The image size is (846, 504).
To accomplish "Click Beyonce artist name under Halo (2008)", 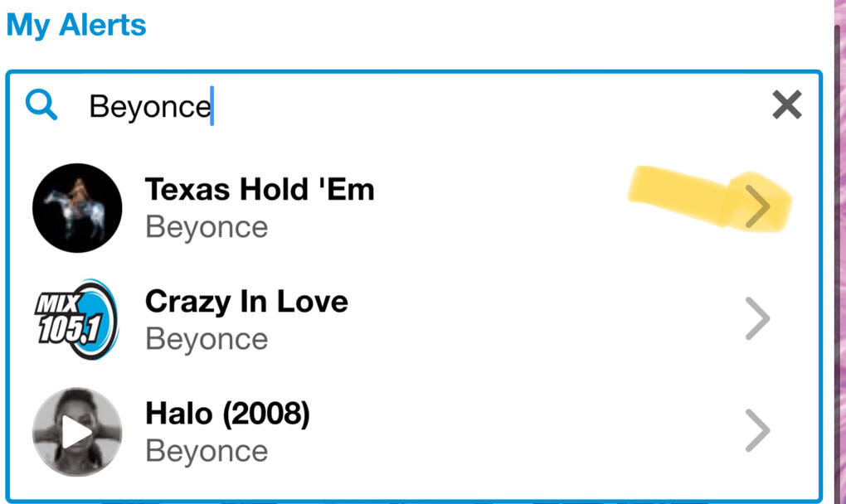I will point(207,451).
